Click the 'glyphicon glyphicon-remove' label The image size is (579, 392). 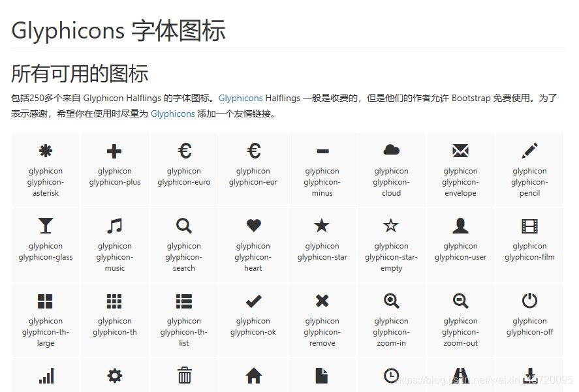pos(322,332)
